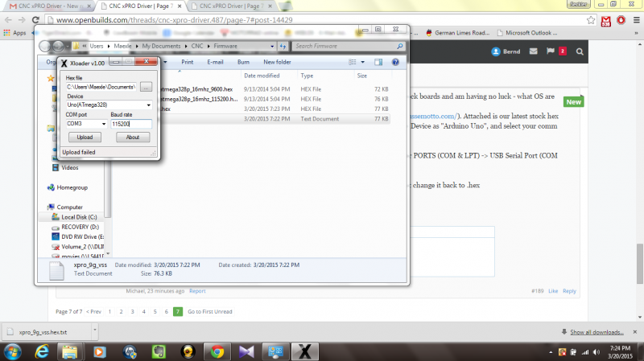Launch Internet Explorer from the taskbar

(40, 351)
